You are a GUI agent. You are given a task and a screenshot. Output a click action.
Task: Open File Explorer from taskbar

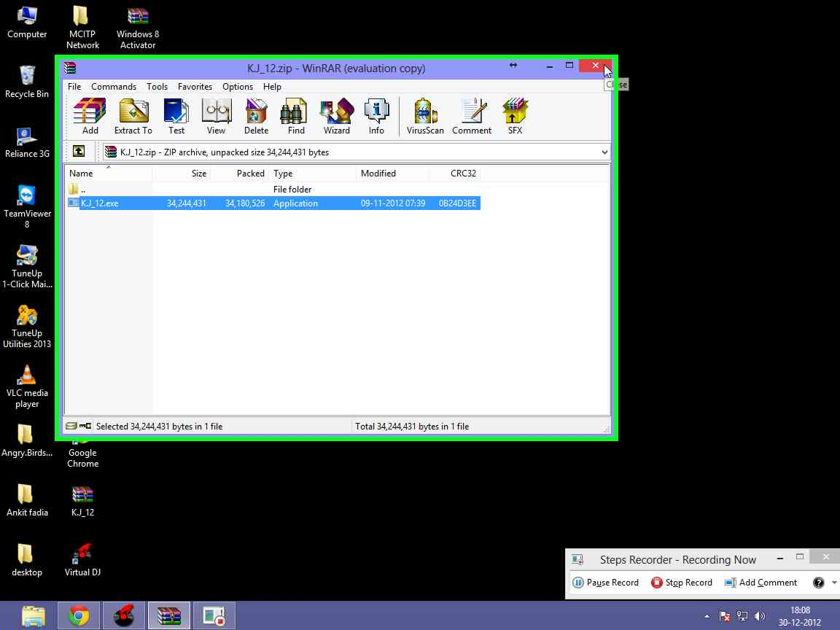tap(34, 615)
